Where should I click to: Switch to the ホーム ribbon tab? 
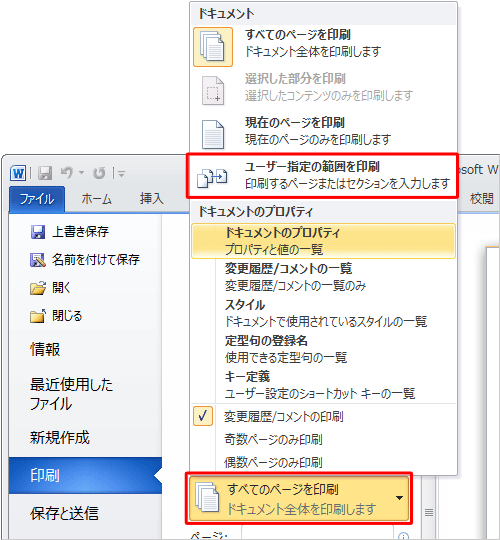coord(97,199)
